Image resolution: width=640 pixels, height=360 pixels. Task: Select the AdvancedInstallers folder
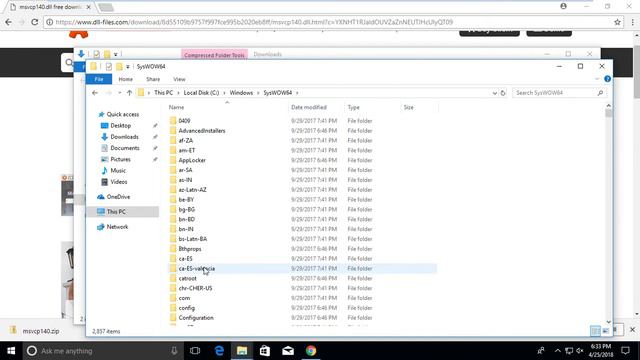tap(202, 131)
